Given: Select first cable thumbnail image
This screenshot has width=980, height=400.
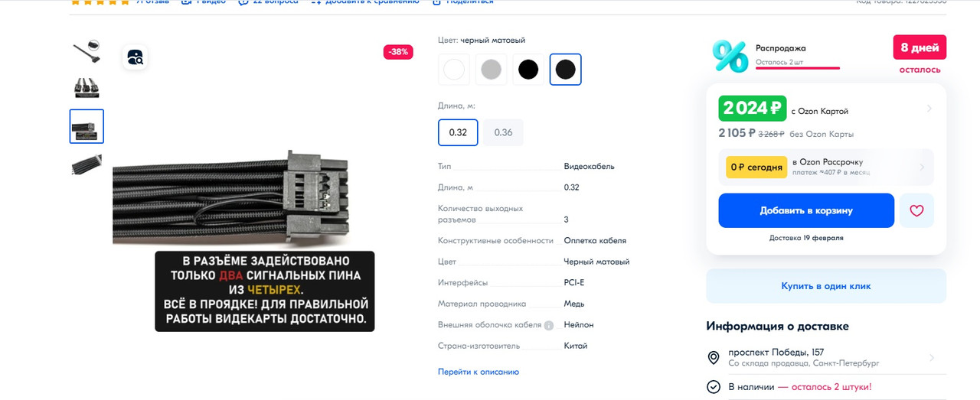Looking at the screenshot, I should pos(87,51).
